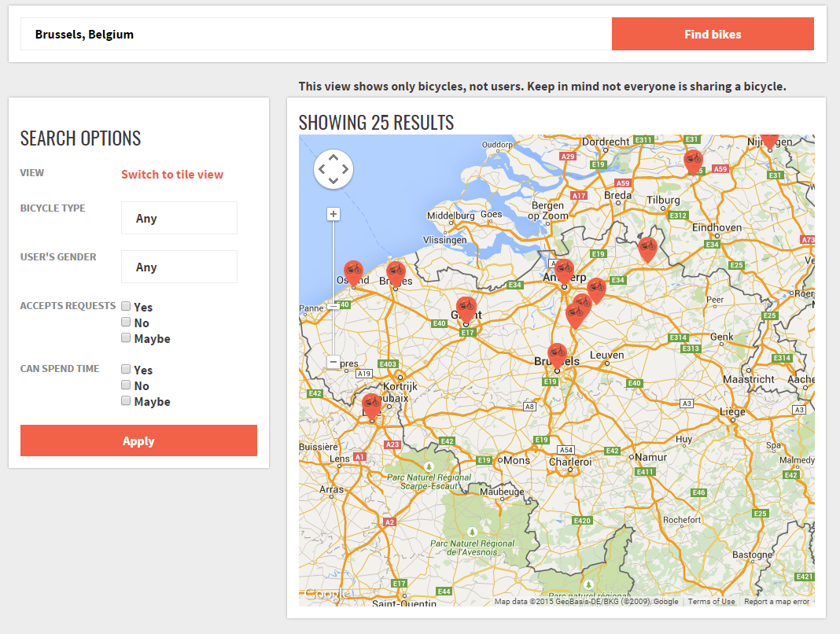Zoom in using the map zoom slider
Viewport: 840px width, 634px height.
[x=333, y=213]
